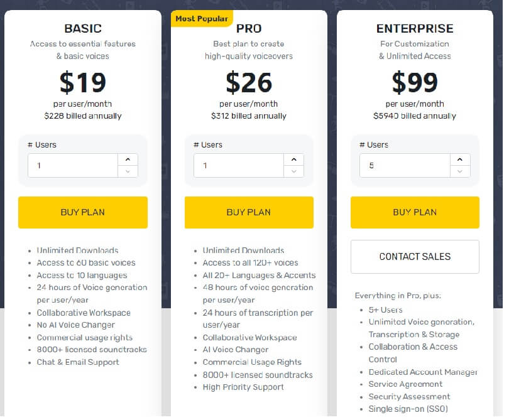This screenshot has height=420, width=509.
Task: Decrease Pro plan user count
Action: tap(294, 171)
